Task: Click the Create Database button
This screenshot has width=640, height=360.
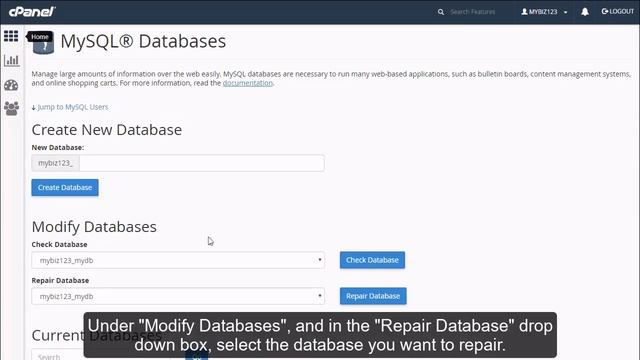Action: coord(65,187)
